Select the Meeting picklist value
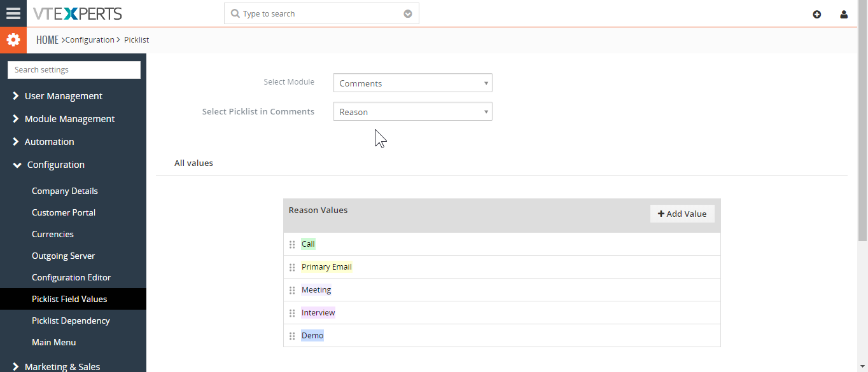 tap(316, 290)
